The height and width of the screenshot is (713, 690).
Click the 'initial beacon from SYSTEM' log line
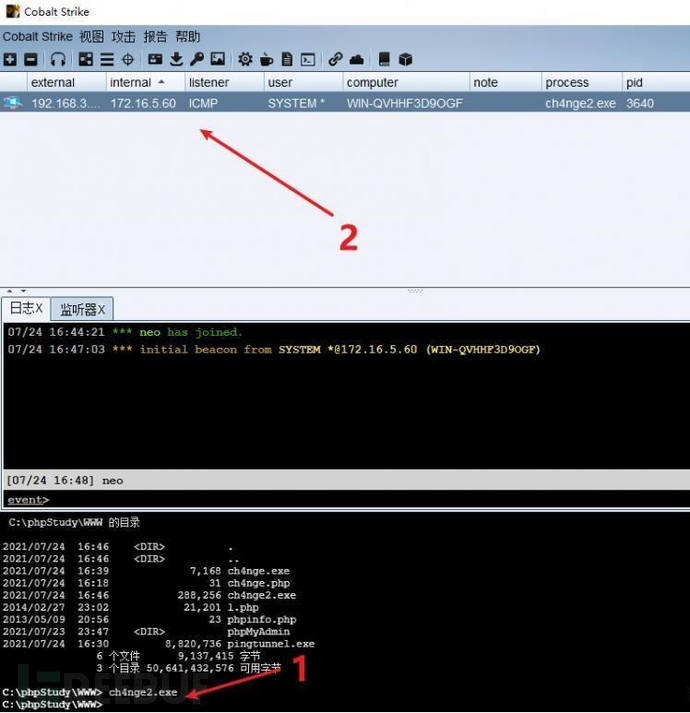(x=274, y=349)
